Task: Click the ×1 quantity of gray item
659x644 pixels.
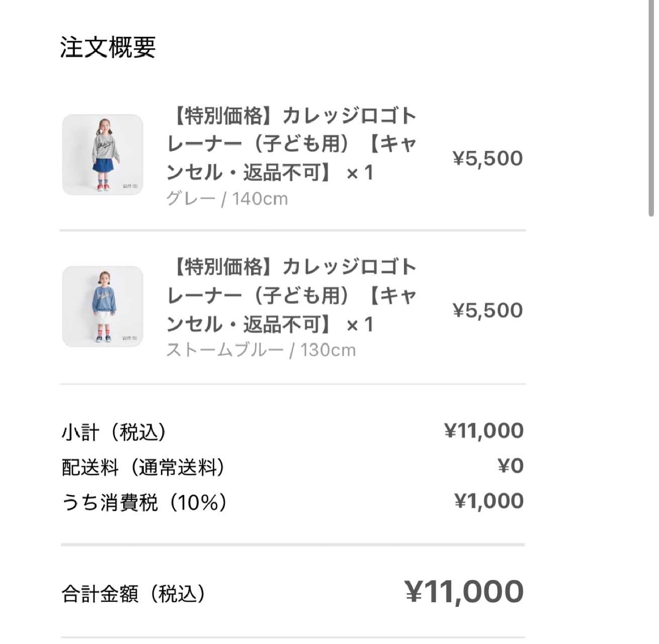Action: click(x=360, y=173)
